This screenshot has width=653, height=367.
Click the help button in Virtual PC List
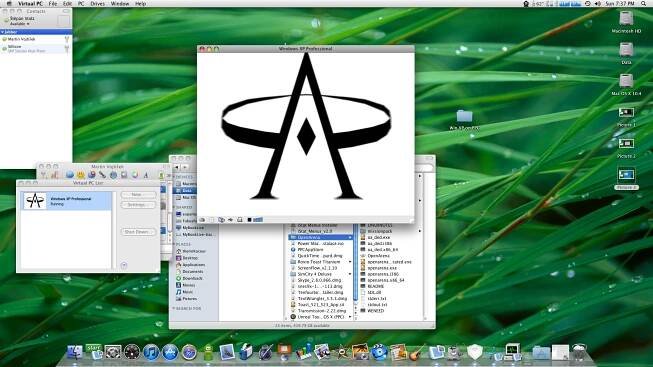pyautogui.click(x=124, y=265)
